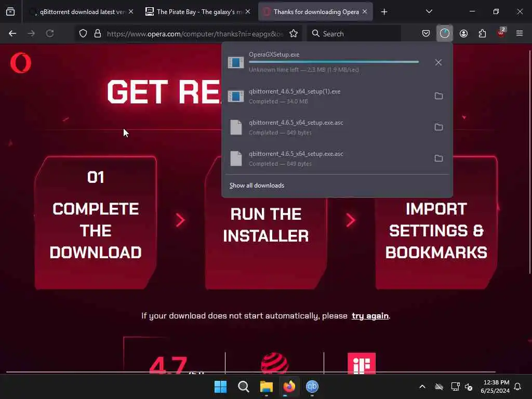Close The Pirate Bay tab
532x399 pixels.
(248, 12)
